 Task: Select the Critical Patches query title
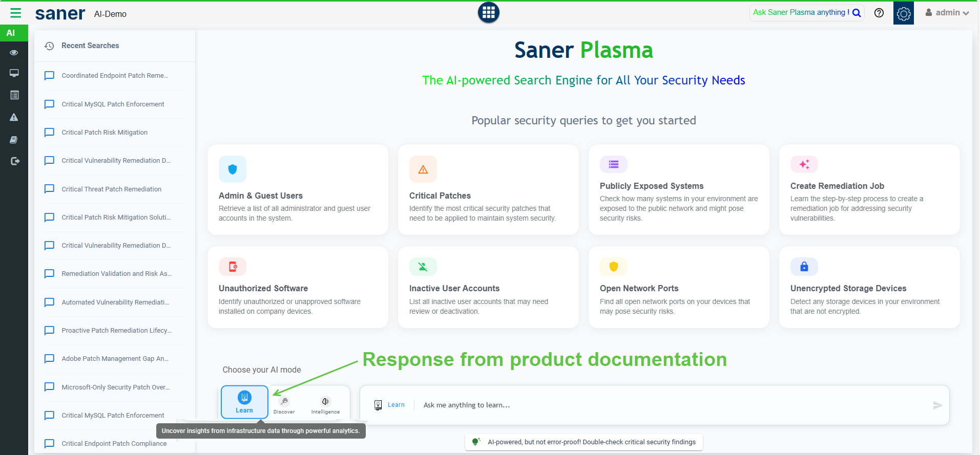pyautogui.click(x=440, y=196)
